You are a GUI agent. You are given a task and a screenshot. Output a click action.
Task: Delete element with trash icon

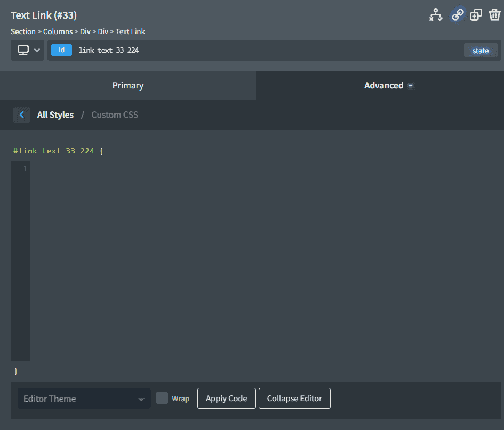point(494,15)
